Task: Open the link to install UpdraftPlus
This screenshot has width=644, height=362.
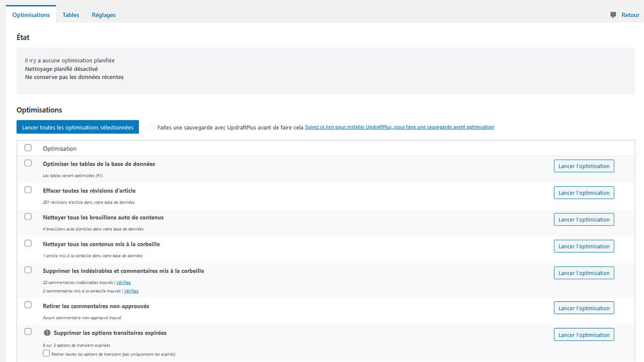Action: pyautogui.click(x=399, y=127)
